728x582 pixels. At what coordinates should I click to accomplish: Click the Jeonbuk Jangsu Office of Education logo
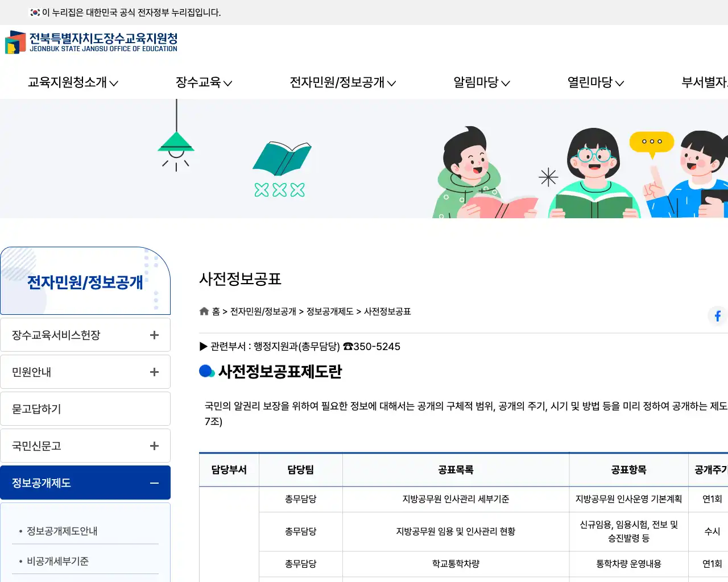coord(92,43)
